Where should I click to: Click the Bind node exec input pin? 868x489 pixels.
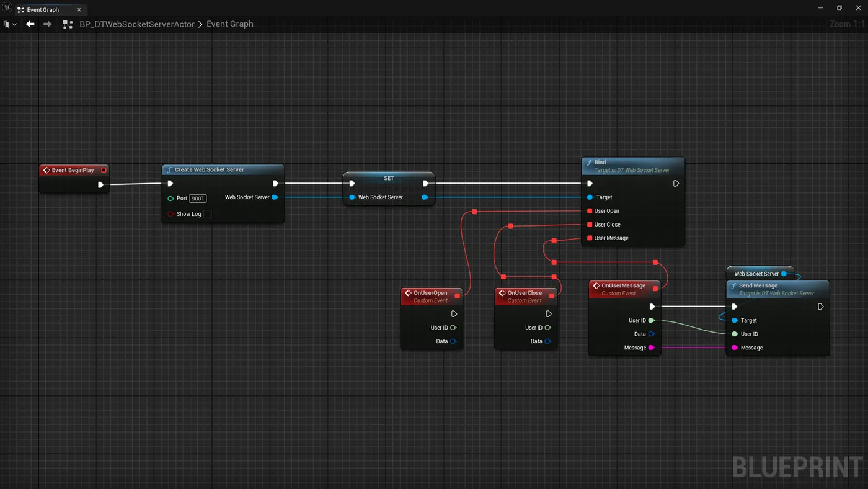(590, 184)
